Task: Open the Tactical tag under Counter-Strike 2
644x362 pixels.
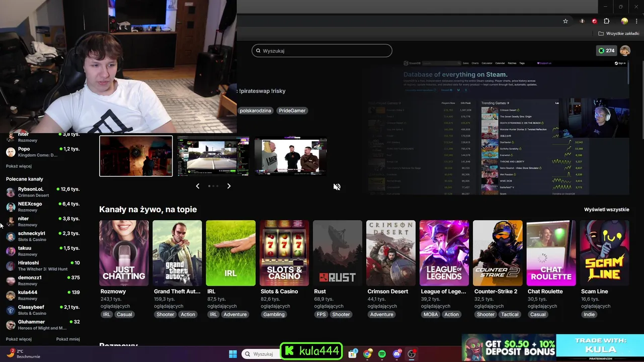Action: (x=510, y=314)
